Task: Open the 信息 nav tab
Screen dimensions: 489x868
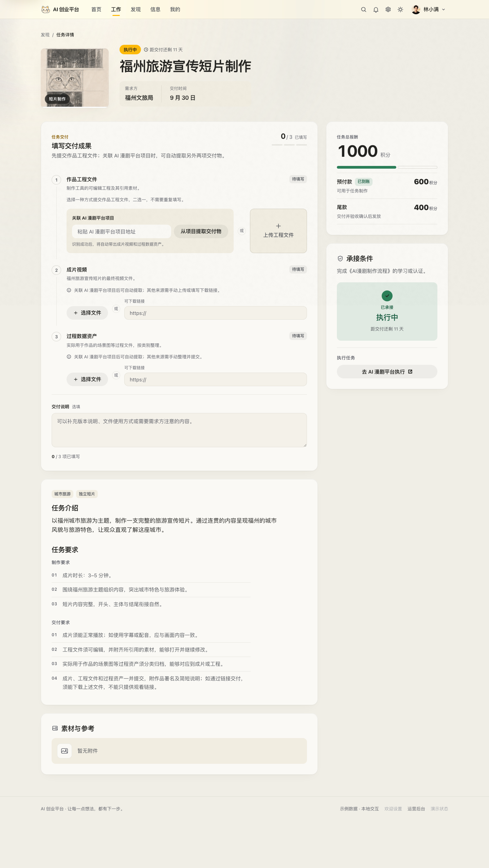Action: click(x=156, y=10)
